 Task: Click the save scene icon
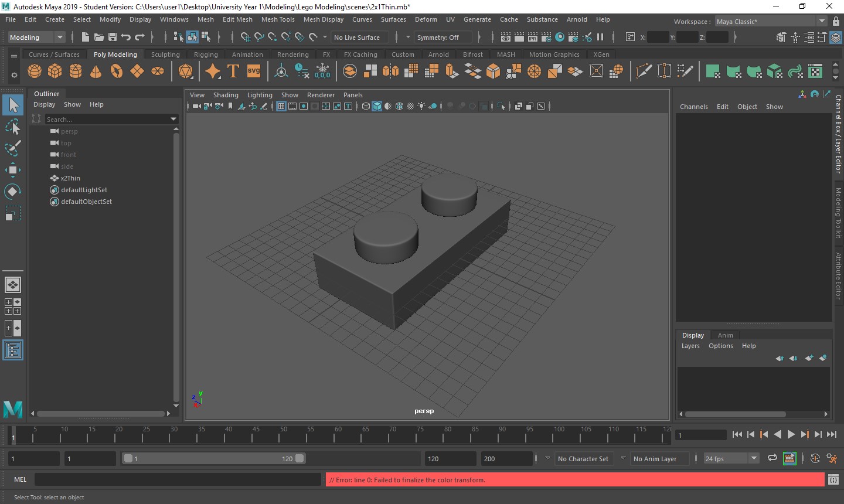coord(113,38)
